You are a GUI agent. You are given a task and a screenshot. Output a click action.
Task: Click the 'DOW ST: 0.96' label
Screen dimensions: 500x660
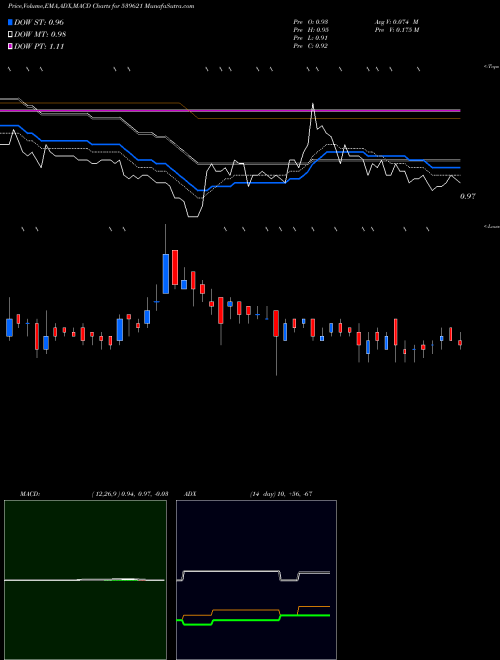coord(39,22)
